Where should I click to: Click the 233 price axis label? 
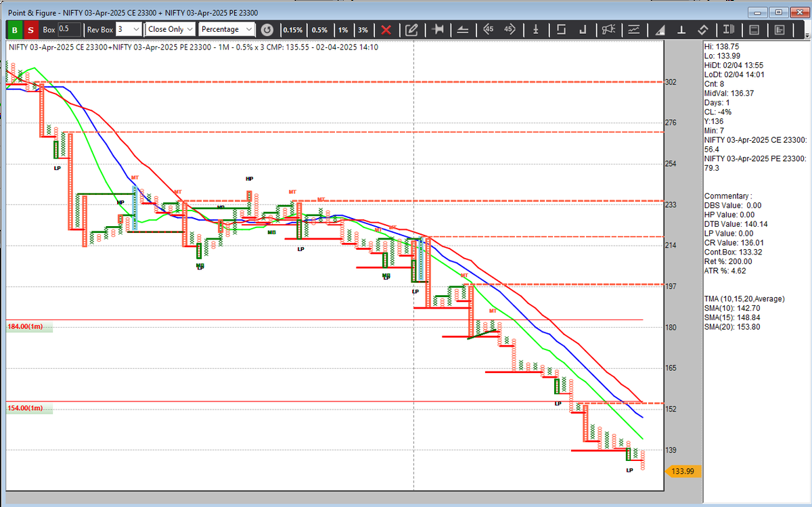point(671,204)
